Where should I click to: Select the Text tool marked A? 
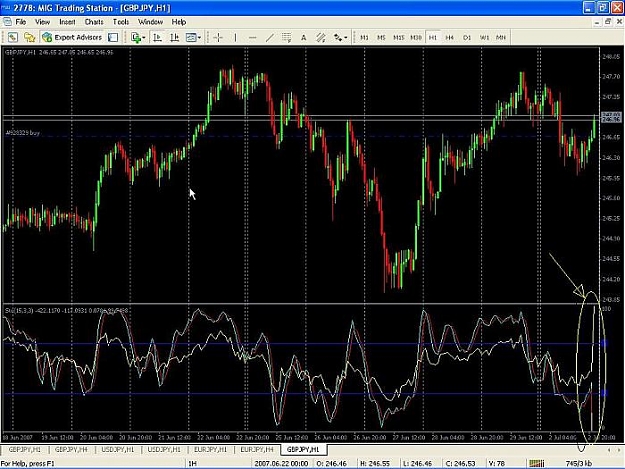[x=303, y=37]
